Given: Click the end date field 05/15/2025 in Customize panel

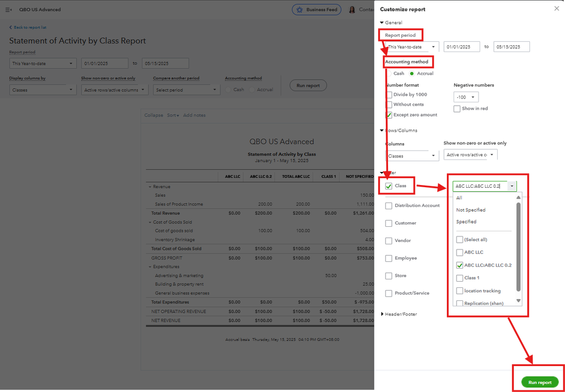Looking at the screenshot, I should coord(511,47).
